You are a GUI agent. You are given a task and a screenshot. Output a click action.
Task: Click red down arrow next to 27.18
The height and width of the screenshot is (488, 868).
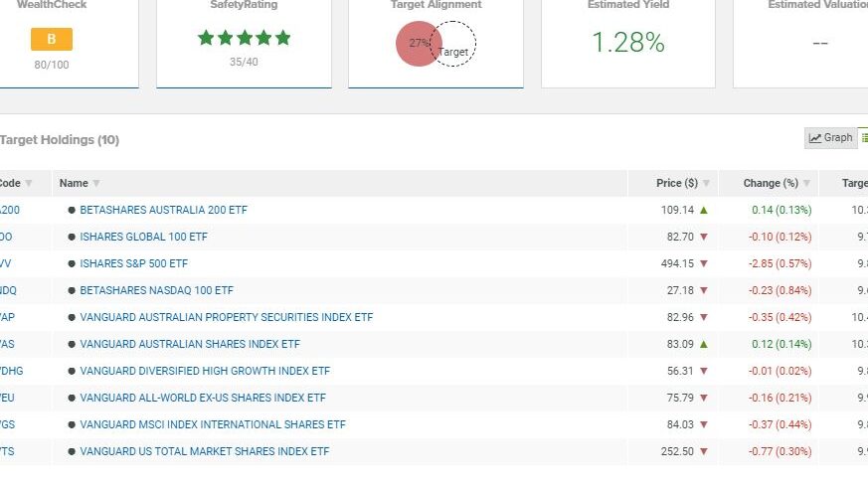pos(704,290)
